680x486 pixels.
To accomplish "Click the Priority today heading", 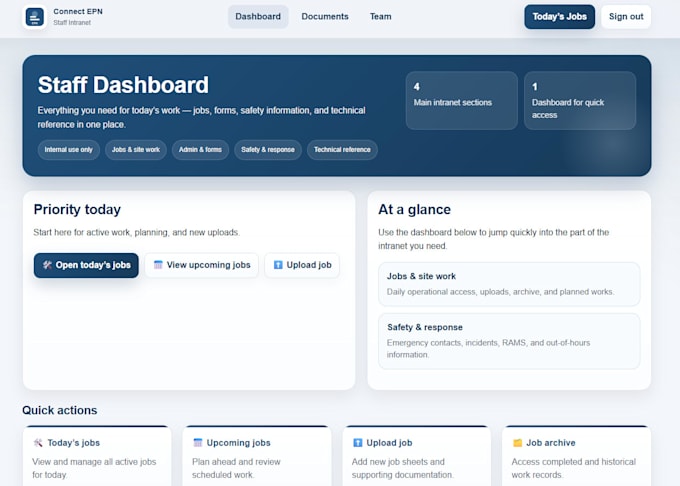I will [77, 209].
